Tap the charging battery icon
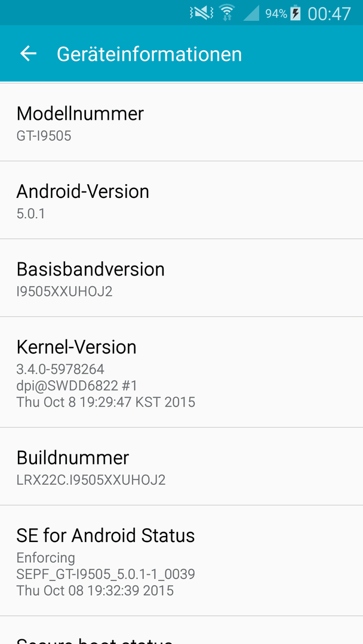Image resolution: width=363 pixels, height=644 pixels. [295, 13]
